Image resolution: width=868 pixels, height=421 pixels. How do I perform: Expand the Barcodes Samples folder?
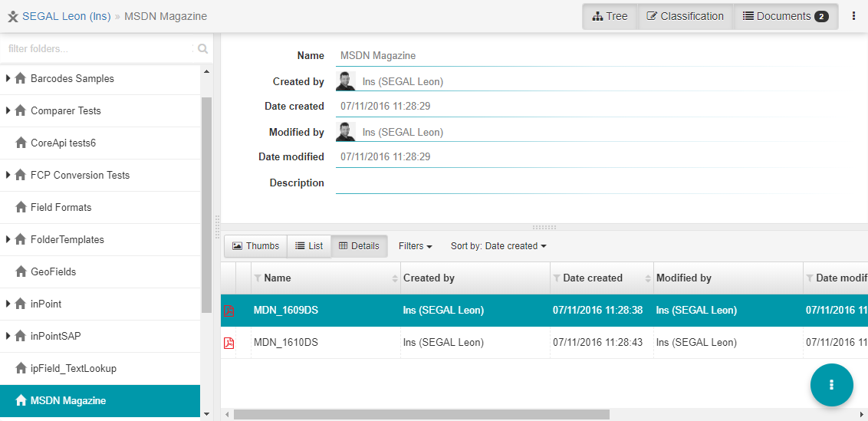pyautogui.click(x=8, y=78)
